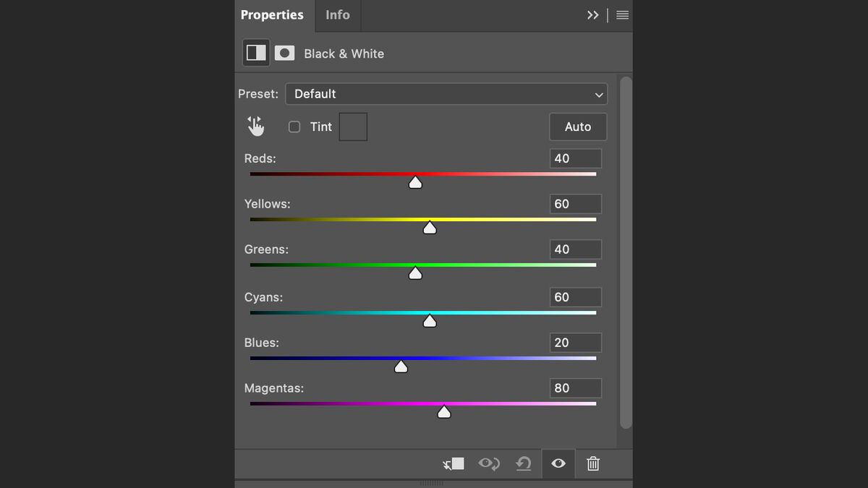
Task: Select the Properties tab
Action: [272, 15]
